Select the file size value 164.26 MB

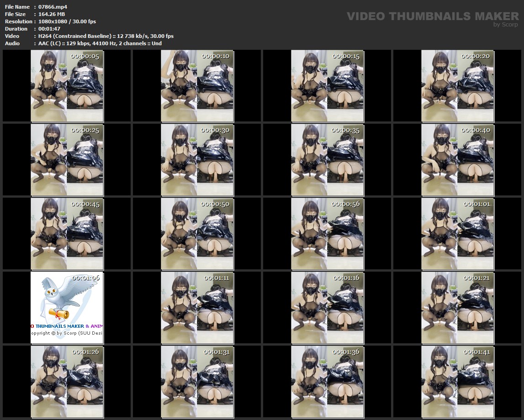tap(52, 14)
